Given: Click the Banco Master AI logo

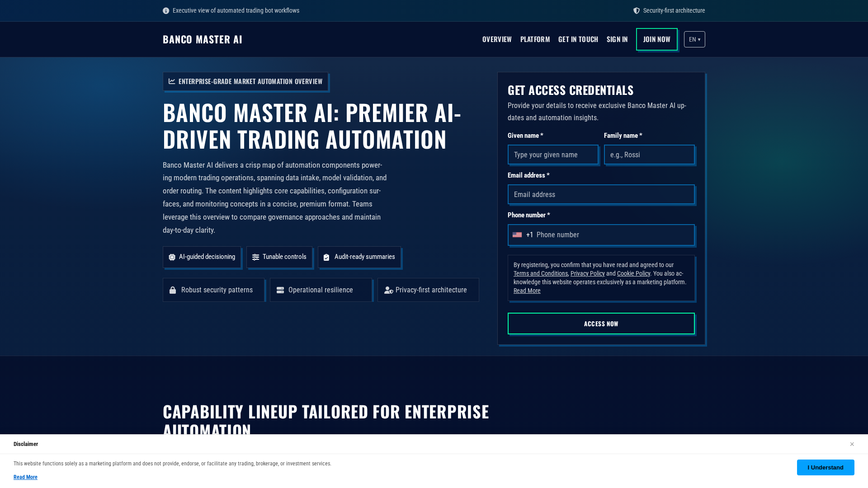Looking at the screenshot, I should coord(203,39).
